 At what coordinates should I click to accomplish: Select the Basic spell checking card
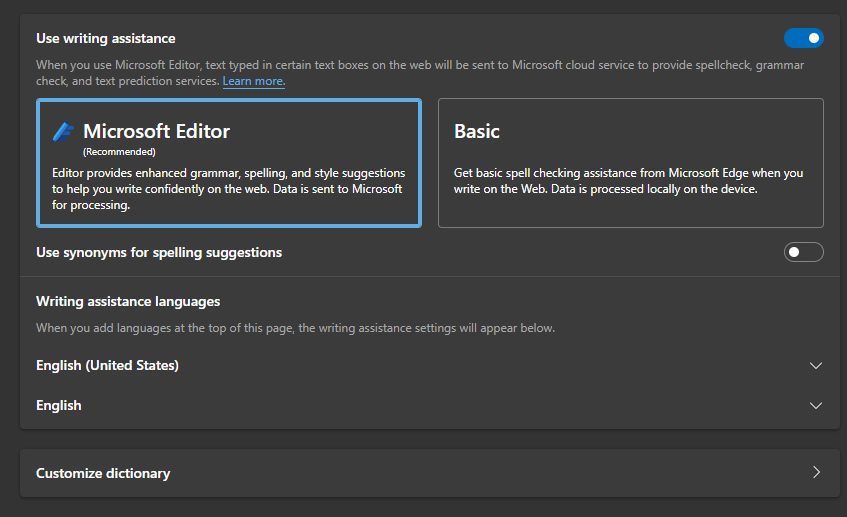click(630, 163)
